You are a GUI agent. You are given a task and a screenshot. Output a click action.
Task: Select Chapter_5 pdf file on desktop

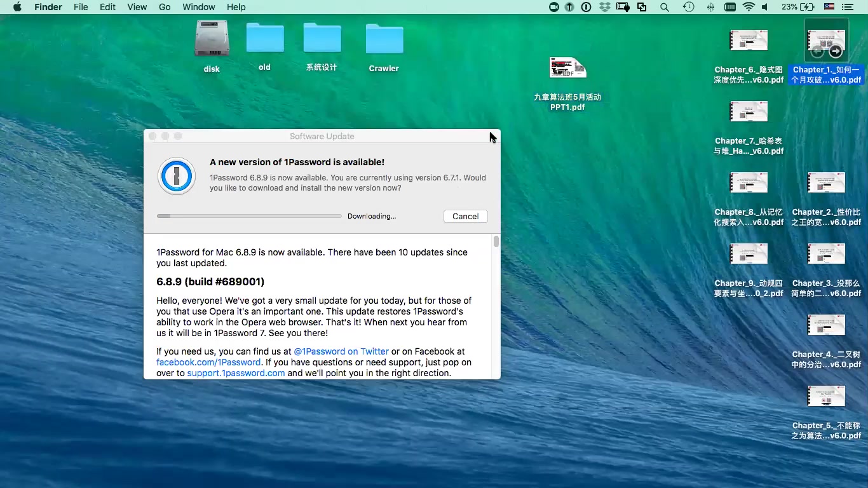point(826,396)
